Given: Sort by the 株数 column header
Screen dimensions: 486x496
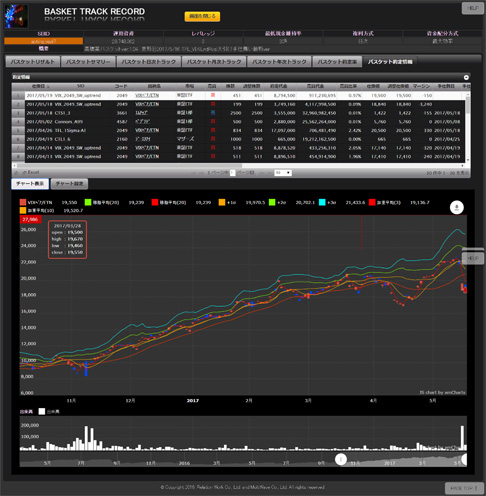Looking at the screenshot, I should pyautogui.click(x=230, y=86).
